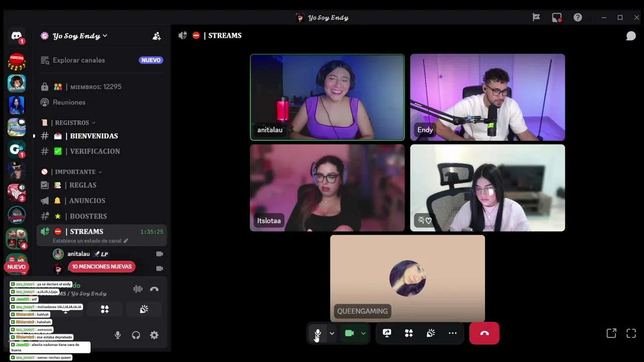Toggle camera on or off in call bar
This screenshot has width=644, height=362.
click(x=349, y=333)
